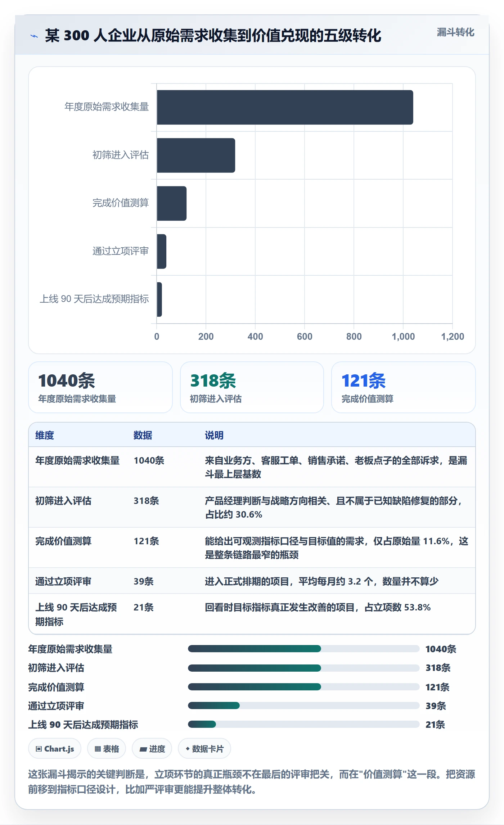
Task: Click the 完成价值测算 chart bar
Action: coord(171,203)
